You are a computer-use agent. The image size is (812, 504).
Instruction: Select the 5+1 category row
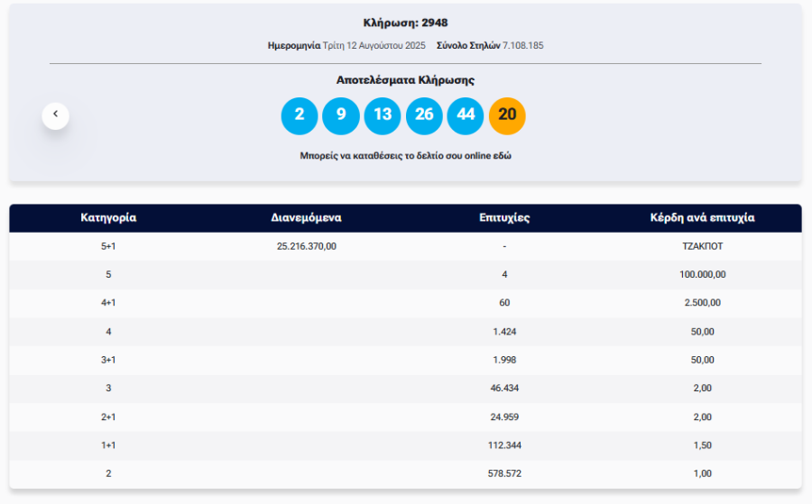(108, 246)
